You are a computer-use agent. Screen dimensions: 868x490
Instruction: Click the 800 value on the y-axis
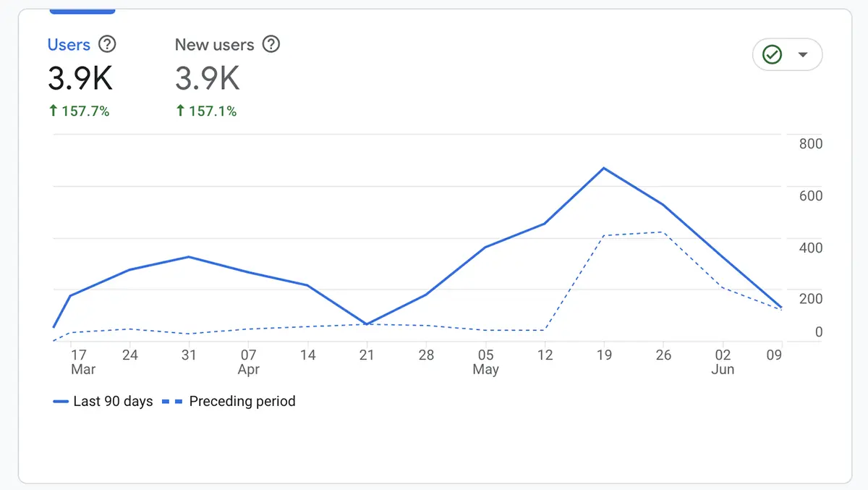tap(809, 143)
